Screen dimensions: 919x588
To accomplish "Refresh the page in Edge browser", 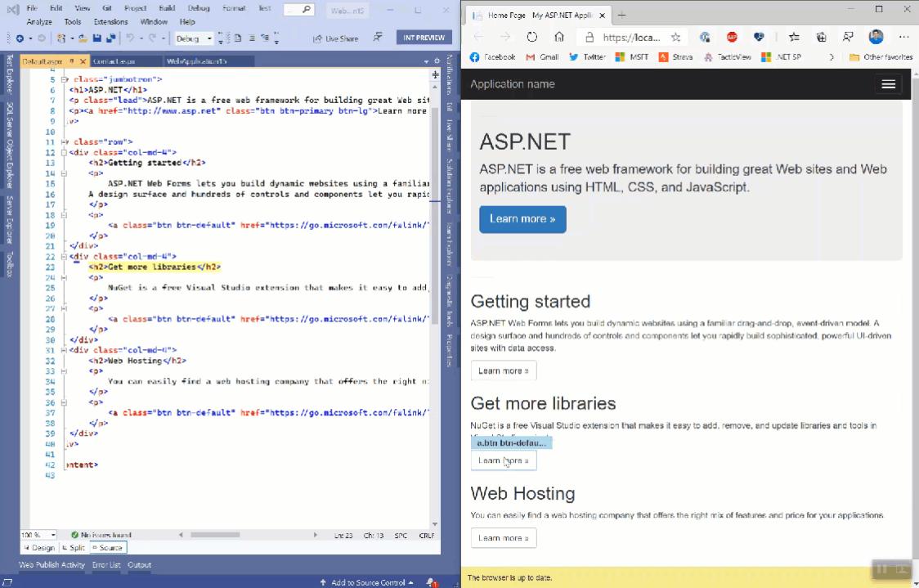I will [x=531, y=37].
